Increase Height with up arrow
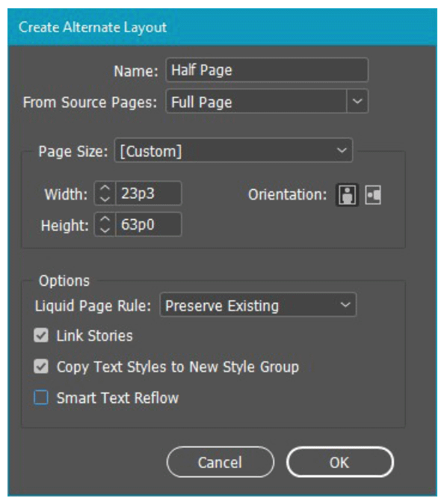Image resolution: width=444 pixels, height=504 pixels. [105, 219]
